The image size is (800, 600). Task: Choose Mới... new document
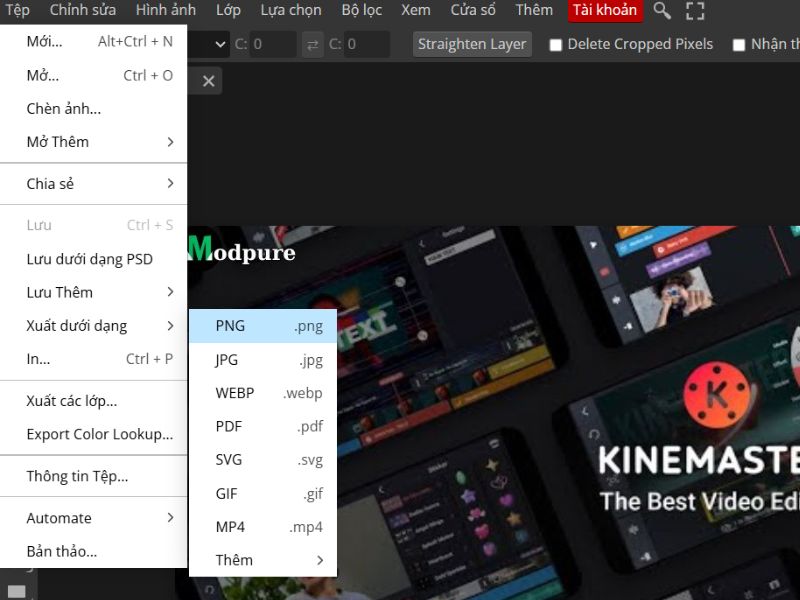click(x=93, y=41)
